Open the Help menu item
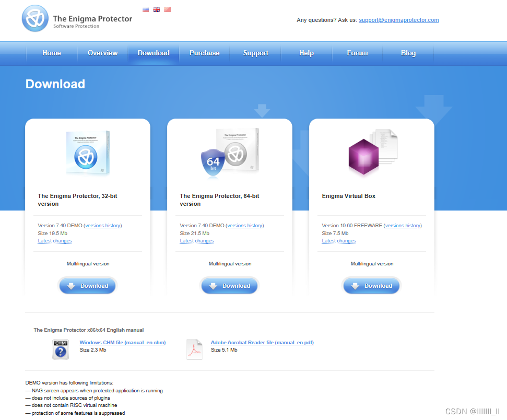 tap(306, 53)
